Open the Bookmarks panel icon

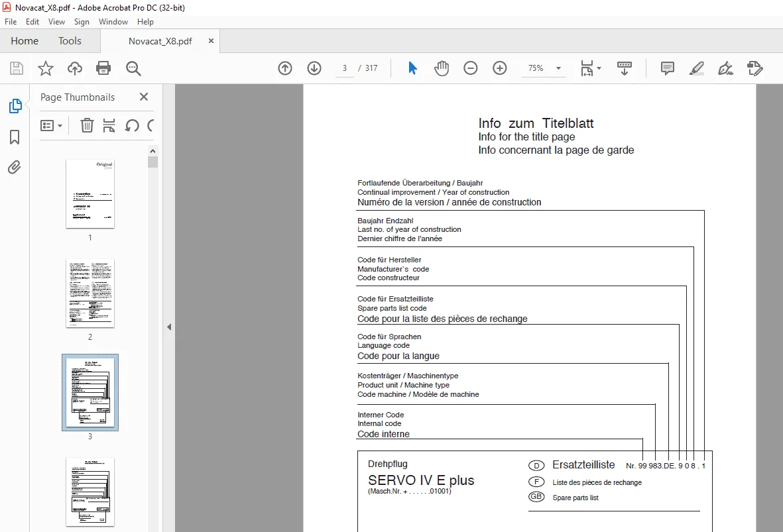pos(15,136)
